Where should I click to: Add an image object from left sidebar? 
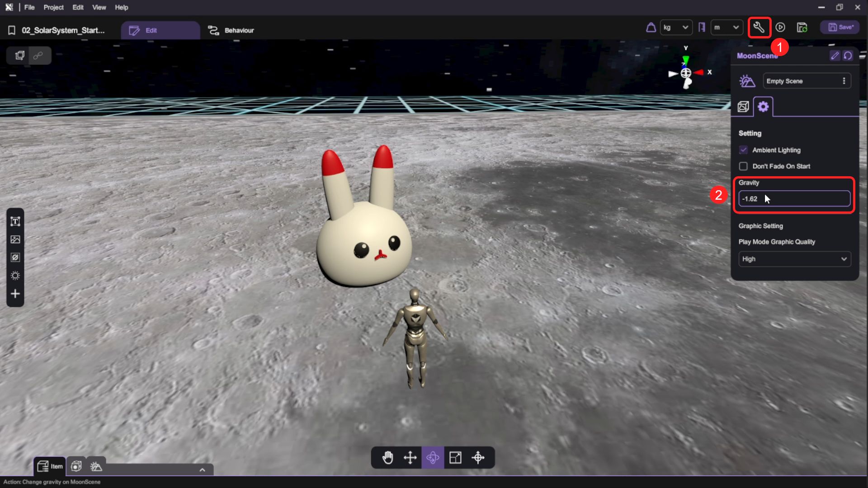click(x=15, y=239)
